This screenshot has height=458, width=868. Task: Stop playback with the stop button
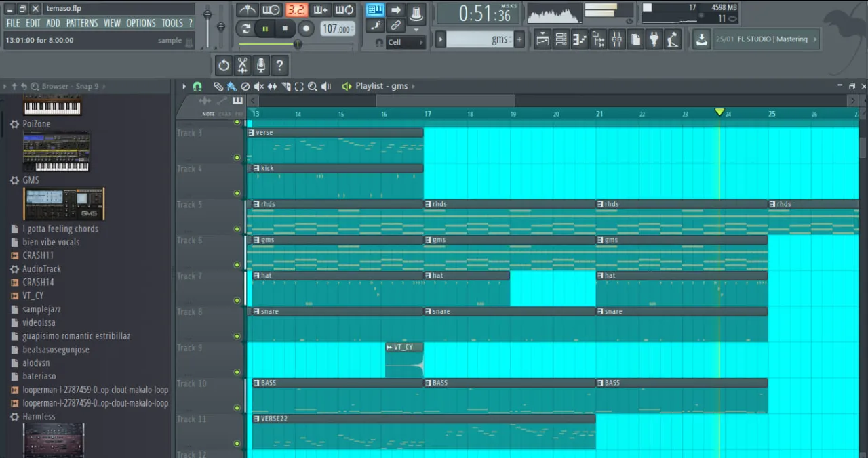click(x=285, y=28)
